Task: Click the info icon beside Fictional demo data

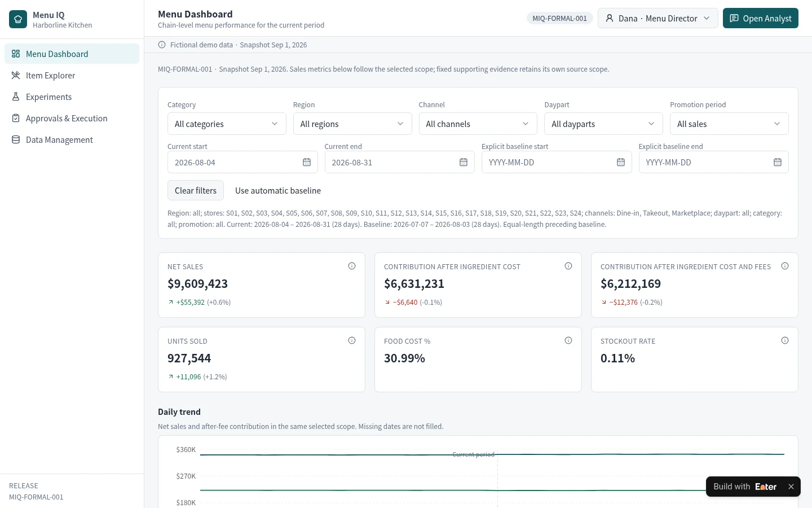Action: 162,45
